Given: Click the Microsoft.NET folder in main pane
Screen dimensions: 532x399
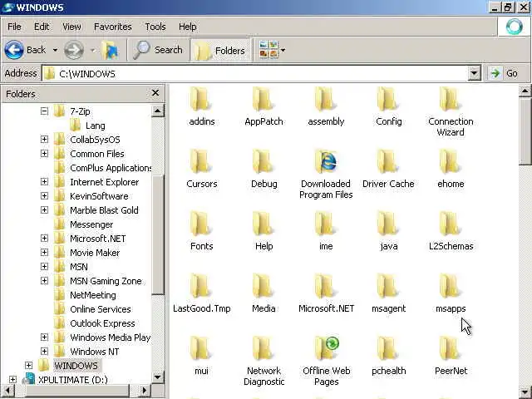Looking at the screenshot, I should 326,293.
